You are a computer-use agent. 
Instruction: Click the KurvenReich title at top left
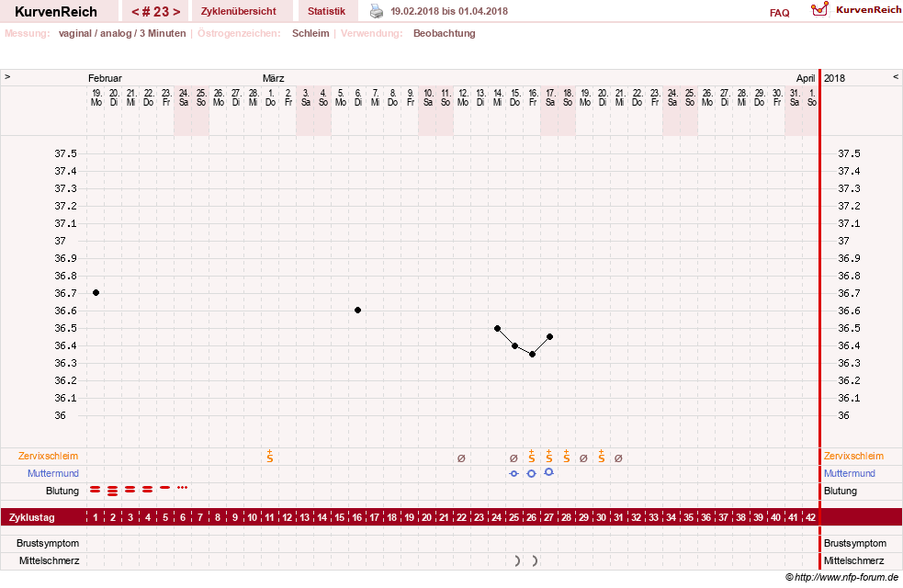tap(56, 12)
